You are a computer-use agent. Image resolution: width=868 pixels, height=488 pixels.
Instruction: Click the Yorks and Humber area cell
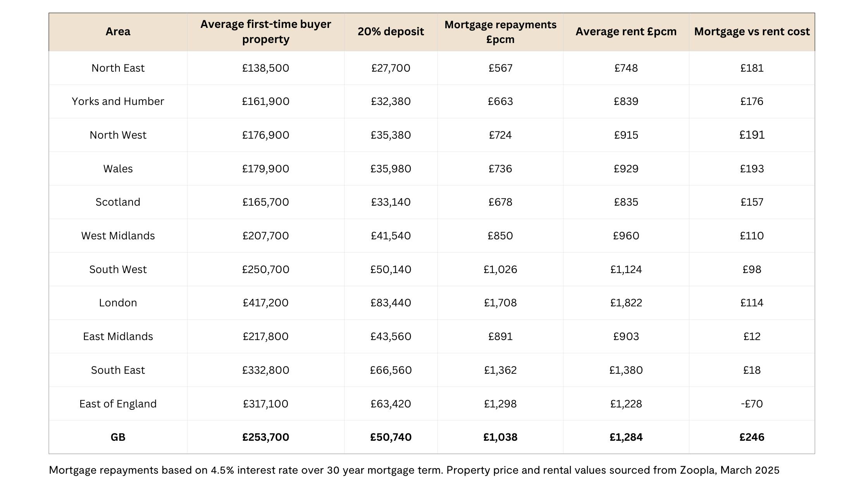point(118,101)
